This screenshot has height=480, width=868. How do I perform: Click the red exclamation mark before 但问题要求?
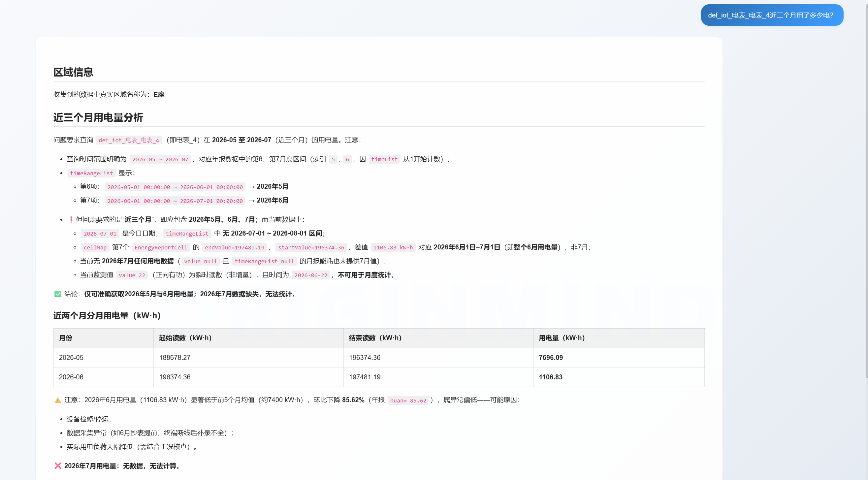coord(71,219)
